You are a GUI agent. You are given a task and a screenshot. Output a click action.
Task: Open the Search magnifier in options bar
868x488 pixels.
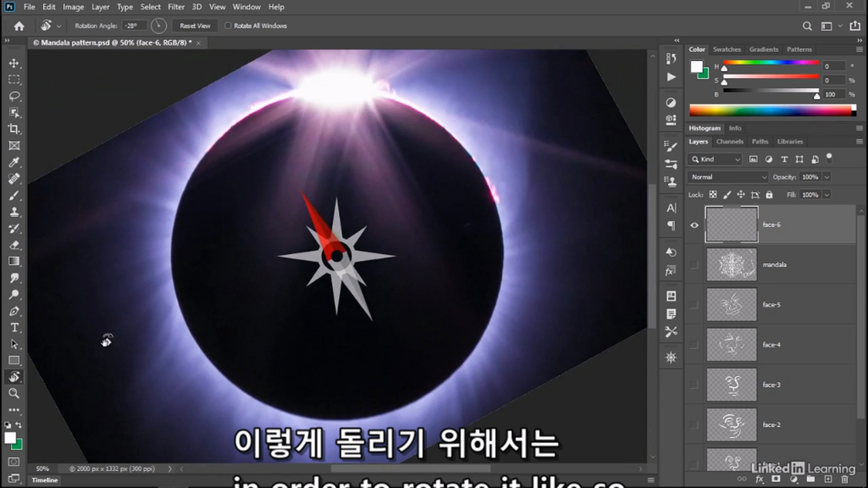(807, 26)
